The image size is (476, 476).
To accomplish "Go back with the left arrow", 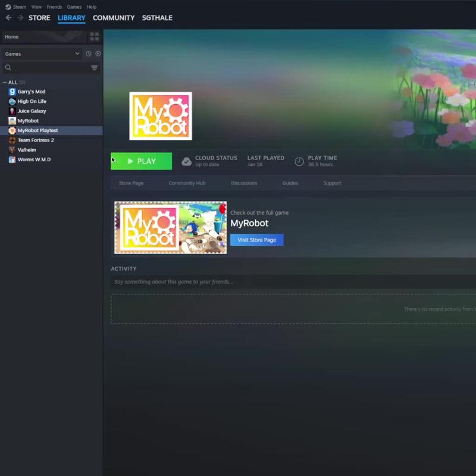I will (8, 18).
